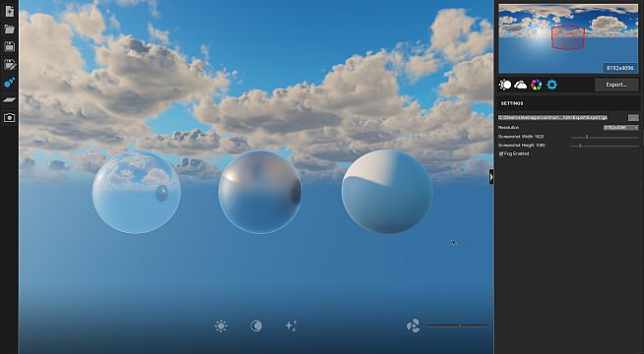Create a new sky file
This screenshot has height=354, width=644.
click(9, 12)
